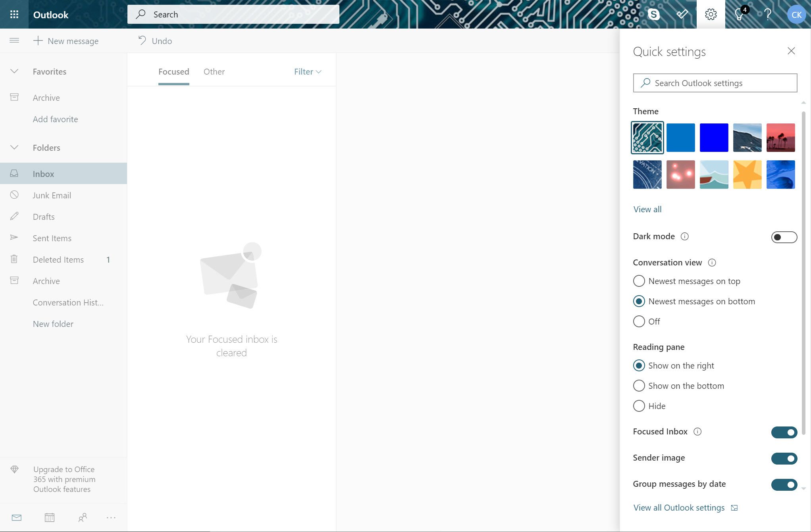Viewport: 811px width, 532px height.
Task: Select Hide reading pane option
Action: [639, 405]
